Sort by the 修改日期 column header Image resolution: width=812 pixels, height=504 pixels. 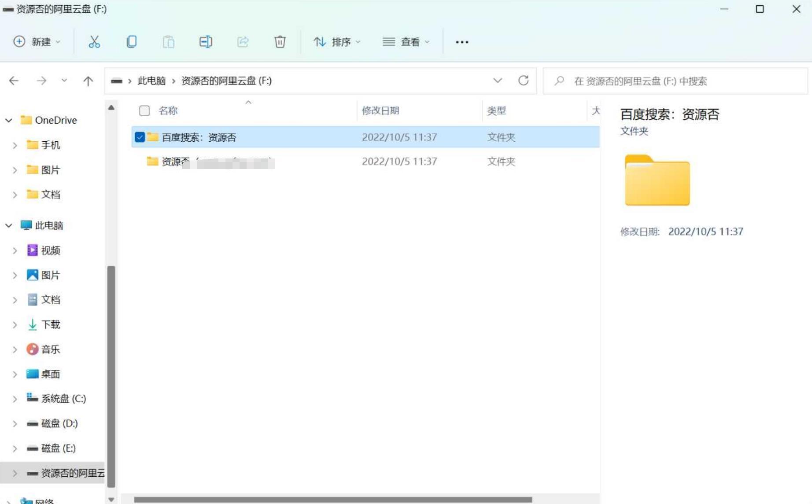pyautogui.click(x=380, y=110)
